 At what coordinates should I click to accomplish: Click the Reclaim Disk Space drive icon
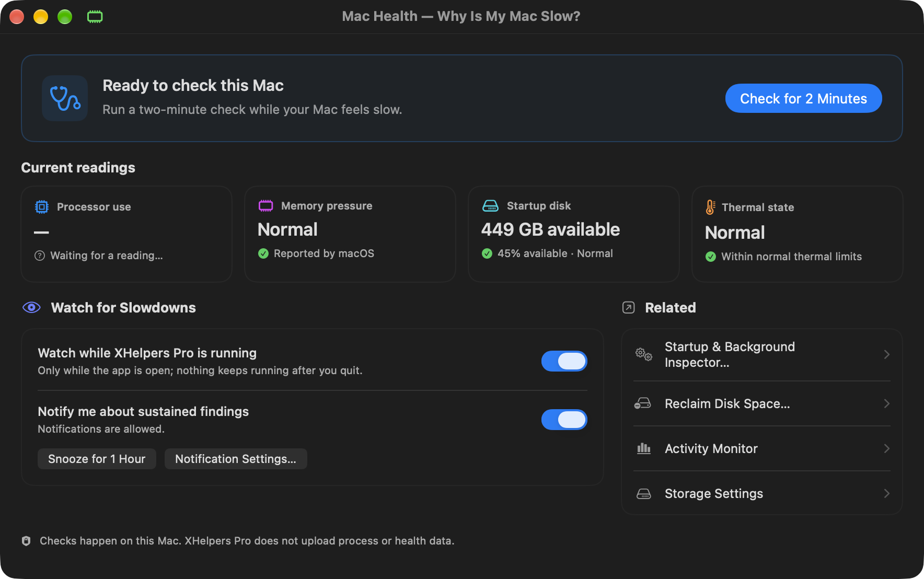point(643,403)
